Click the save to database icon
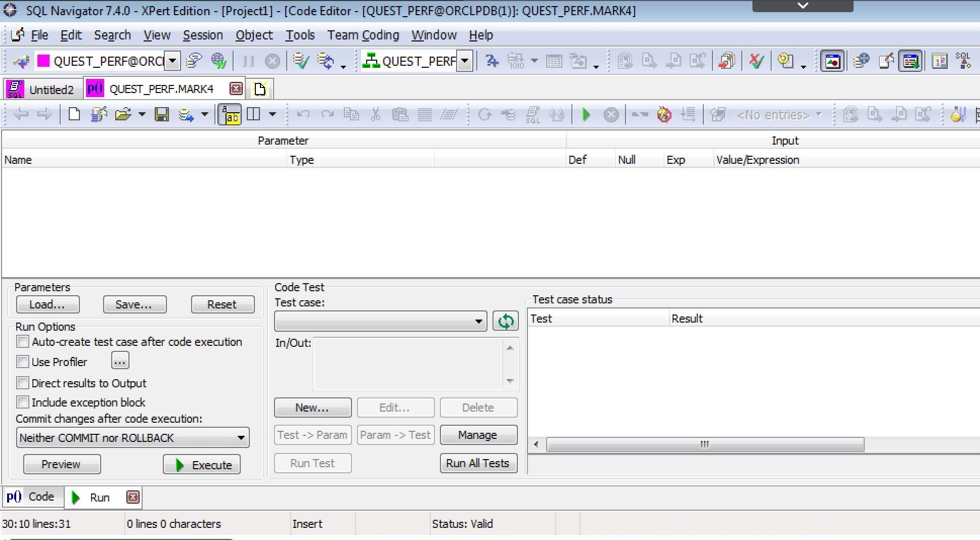The image size is (980, 540). pyautogui.click(x=186, y=115)
